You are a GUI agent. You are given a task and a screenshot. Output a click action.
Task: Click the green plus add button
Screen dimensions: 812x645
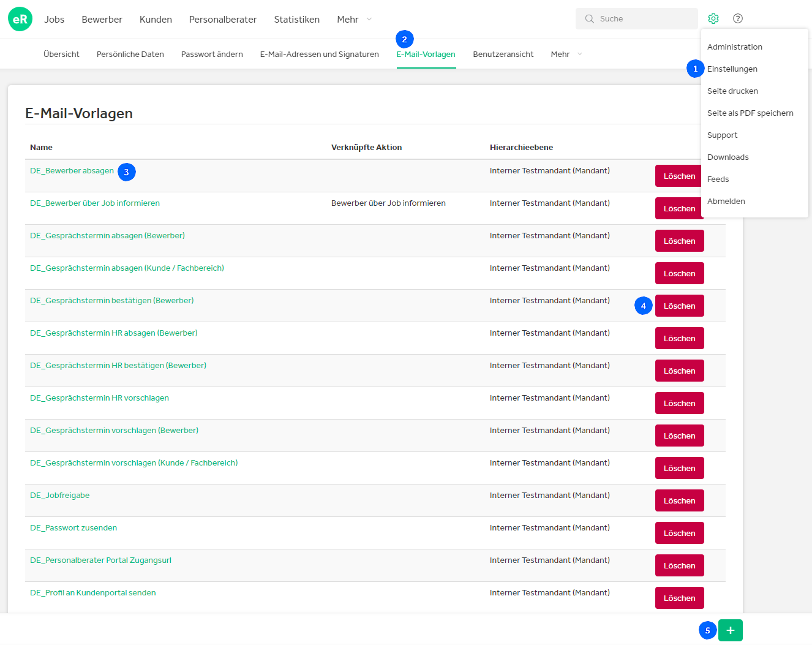[731, 630]
